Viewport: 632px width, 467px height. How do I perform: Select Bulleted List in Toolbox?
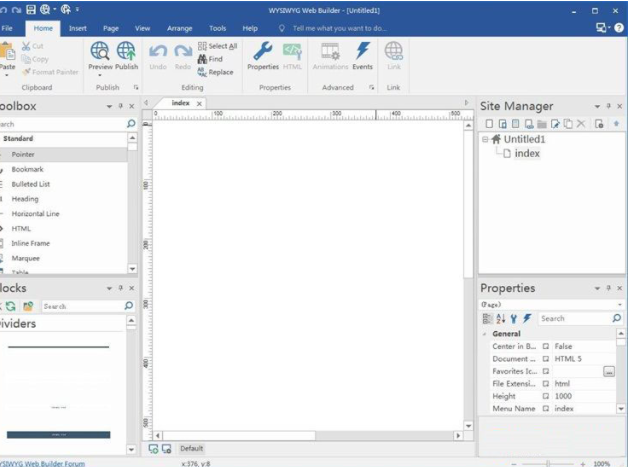coord(31,184)
